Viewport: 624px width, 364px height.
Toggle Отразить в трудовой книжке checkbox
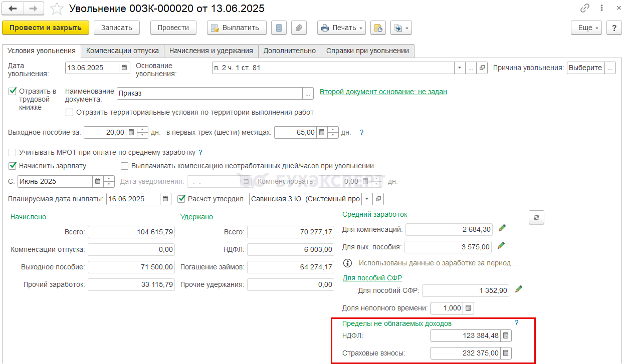pos(13,91)
